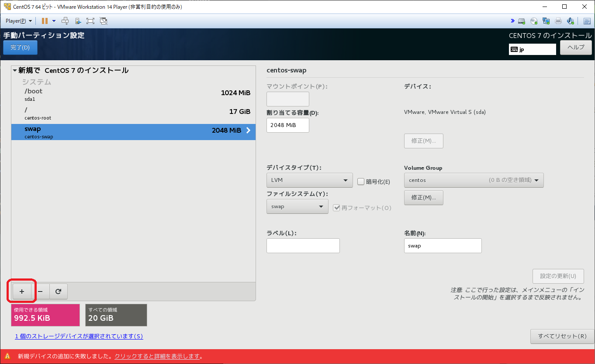Click the reload storage configuration button
This screenshot has width=595, height=364.
[58, 291]
